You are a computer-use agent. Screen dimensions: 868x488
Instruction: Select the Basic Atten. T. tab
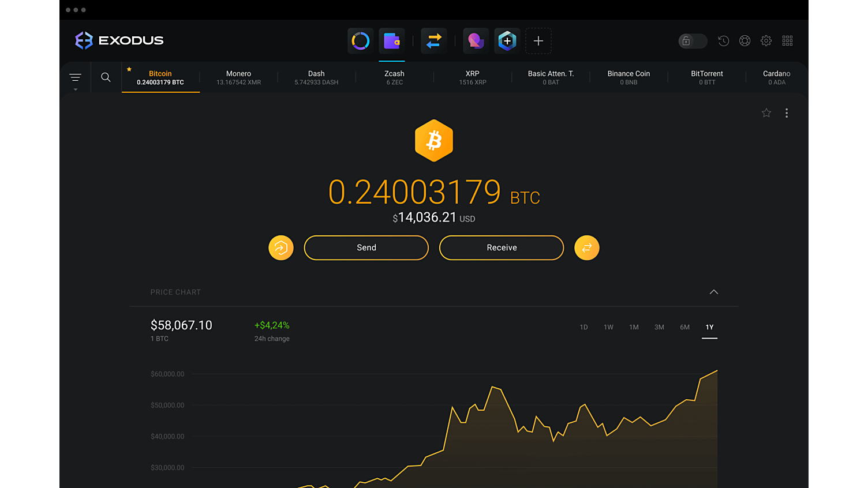551,78
